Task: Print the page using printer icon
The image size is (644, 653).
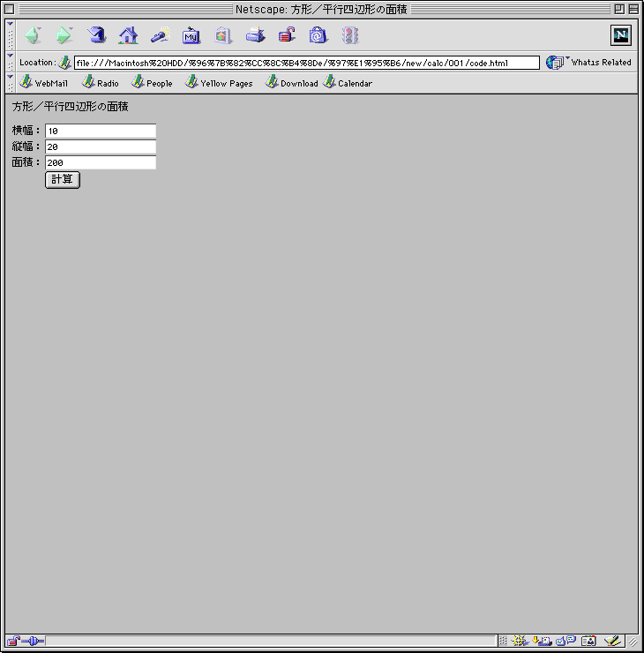Action: pyautogui.click(x=255, y=35)
